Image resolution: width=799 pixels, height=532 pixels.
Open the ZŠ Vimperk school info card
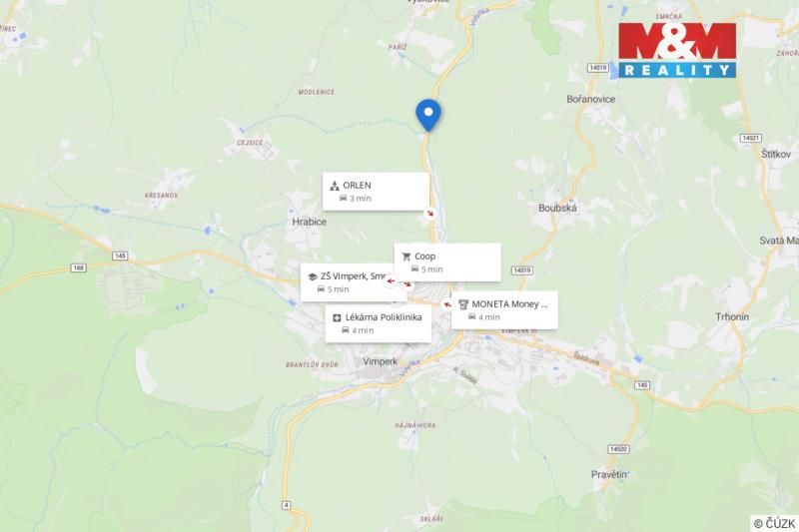tap(348, 282)
